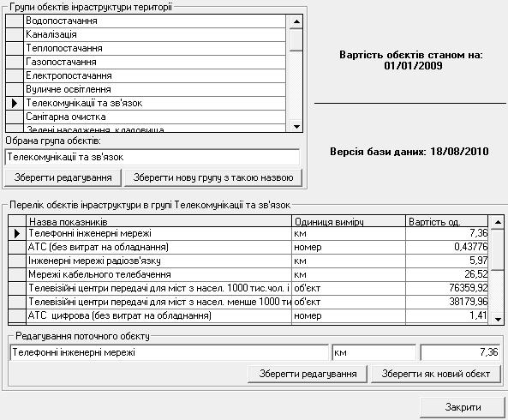Click the номер unit cell in the АТС цифрова row

(x=349, y=315)
